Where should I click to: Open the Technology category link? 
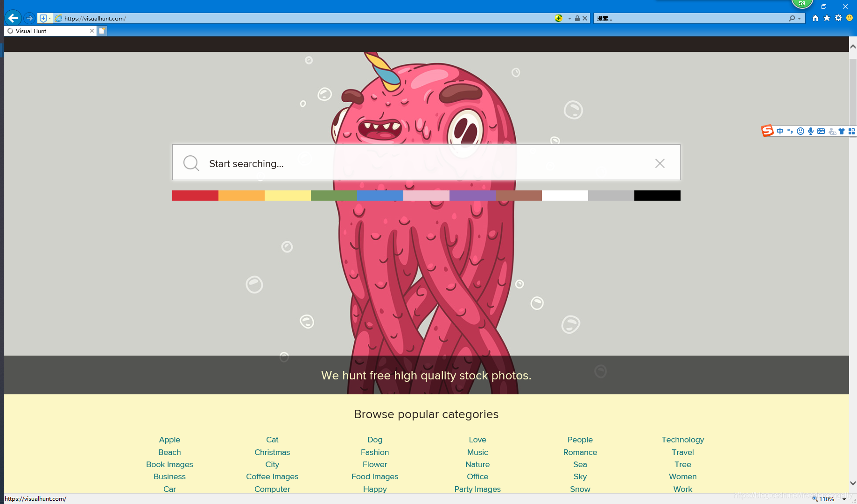pos(683,440)
